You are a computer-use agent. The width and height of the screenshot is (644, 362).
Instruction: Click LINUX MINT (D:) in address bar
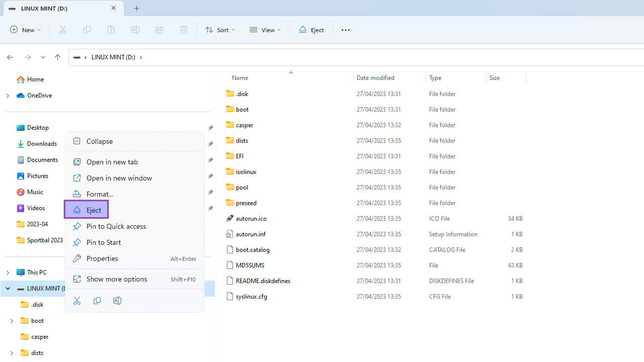click(113, 57)
